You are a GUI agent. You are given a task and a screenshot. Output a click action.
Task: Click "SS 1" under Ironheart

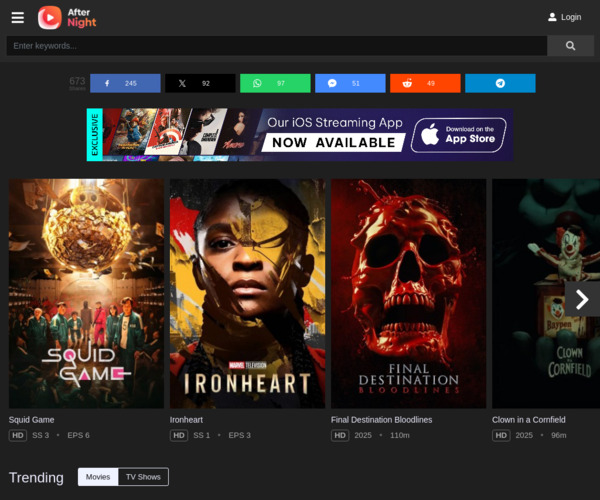pos(202,435)
